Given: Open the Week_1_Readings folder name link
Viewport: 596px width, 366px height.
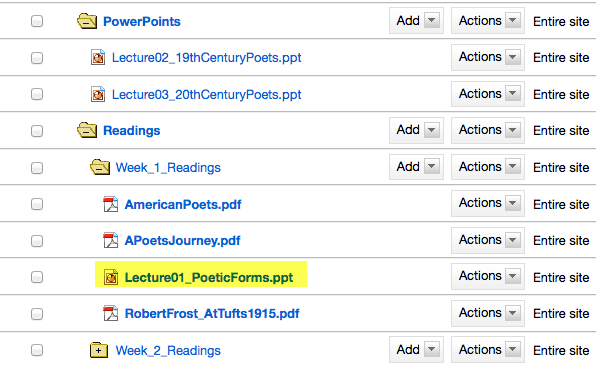Looking at the screenshot, I should point(168,168).
